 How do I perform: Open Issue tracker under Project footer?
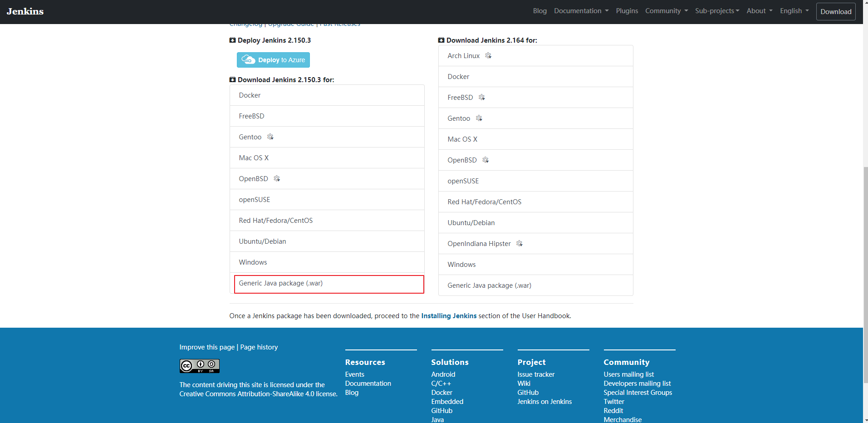[536, 374]
